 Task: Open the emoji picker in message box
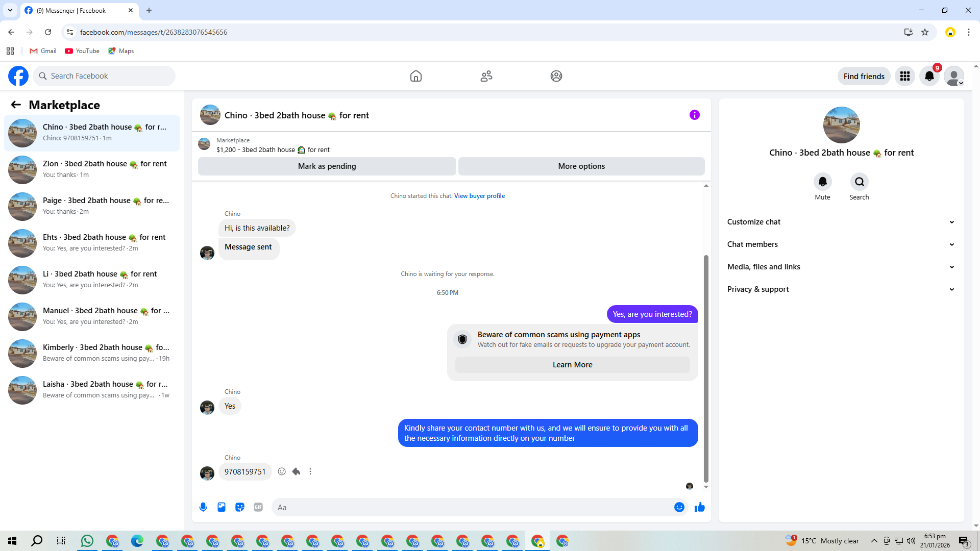[679, 507]
